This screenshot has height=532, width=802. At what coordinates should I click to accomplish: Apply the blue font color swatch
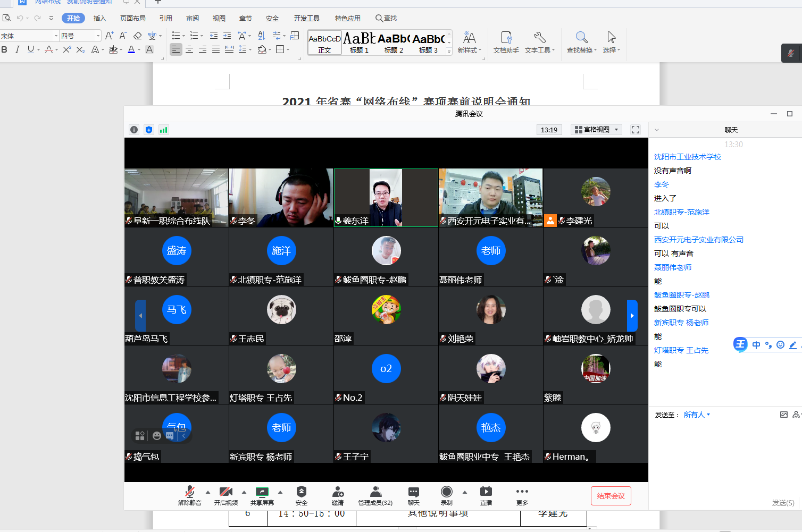pos(131,49)
